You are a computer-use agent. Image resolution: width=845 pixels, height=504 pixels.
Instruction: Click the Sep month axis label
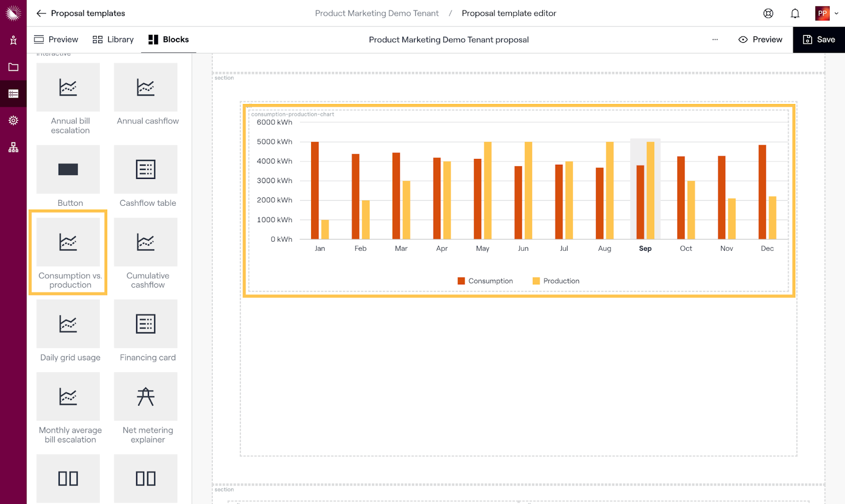645,249
